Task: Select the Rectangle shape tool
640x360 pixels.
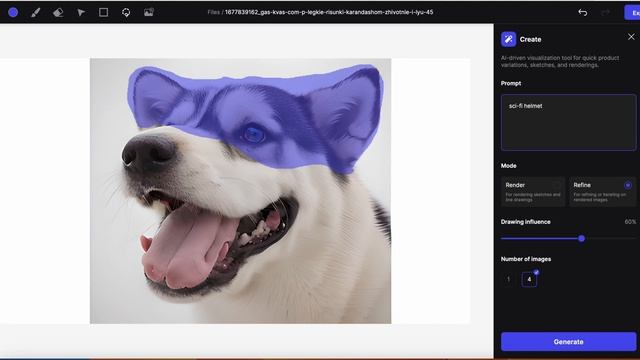Action: pos(103,12)
